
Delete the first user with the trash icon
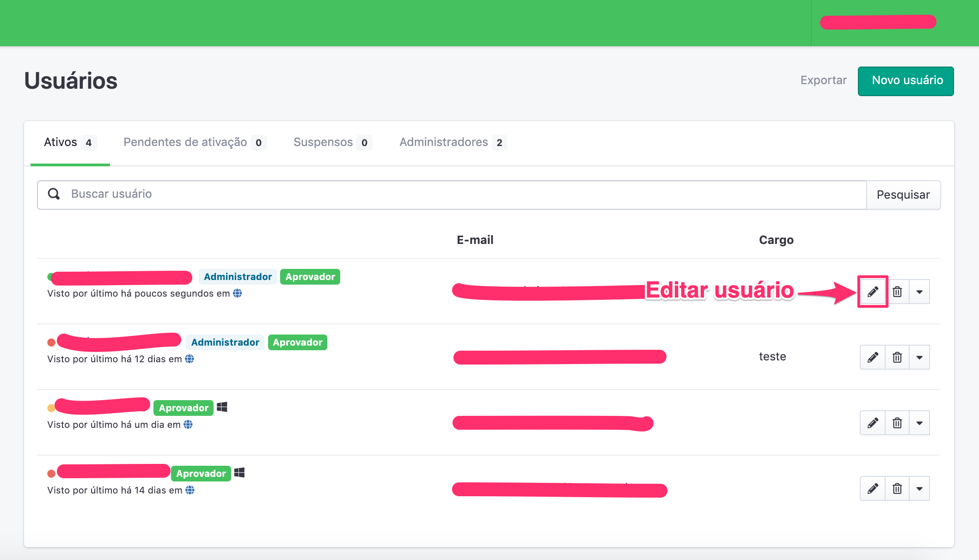(897, 292)
